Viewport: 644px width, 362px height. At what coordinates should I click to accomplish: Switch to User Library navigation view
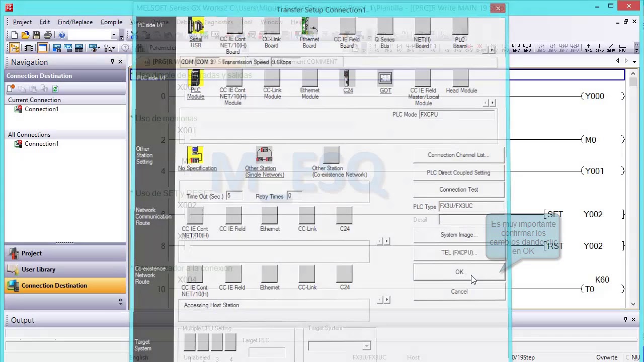pyautogui.click(x=65, y=269)
